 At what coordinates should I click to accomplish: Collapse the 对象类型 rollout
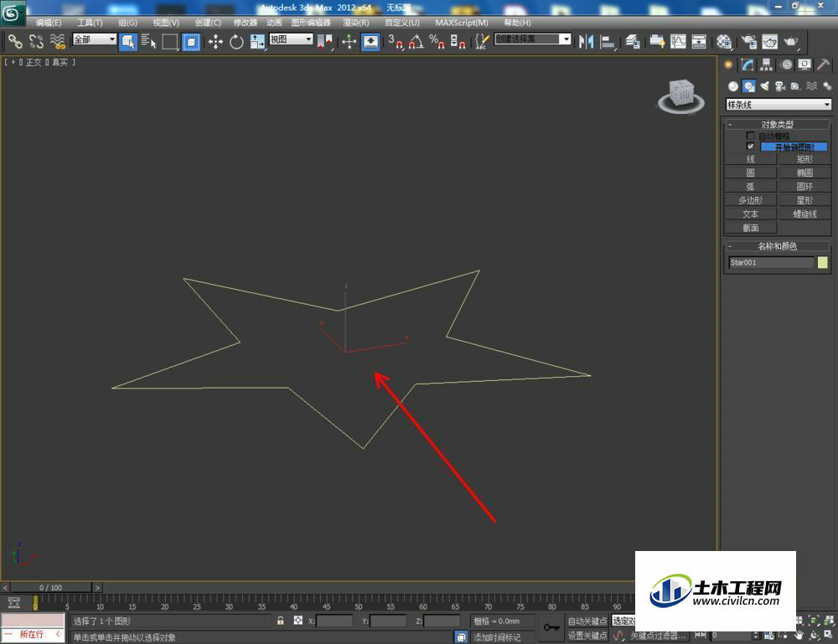pyautogui.click(x=778, y=125)
